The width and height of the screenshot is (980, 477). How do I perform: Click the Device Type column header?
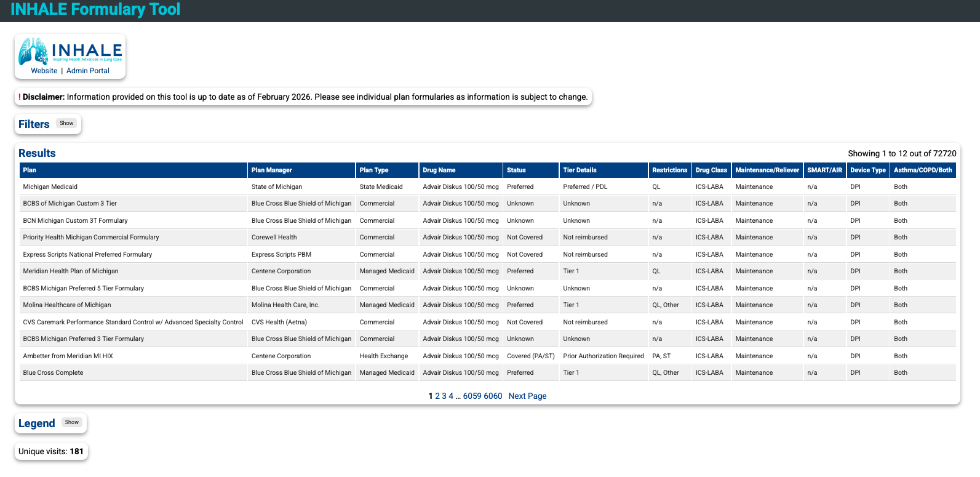868,170
